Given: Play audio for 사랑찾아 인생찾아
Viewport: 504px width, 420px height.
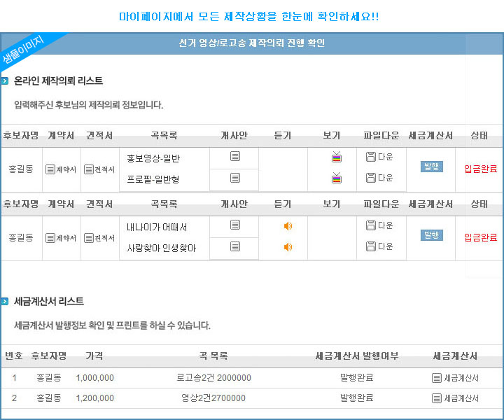Looking at the screenshot, I should (288, 246).
